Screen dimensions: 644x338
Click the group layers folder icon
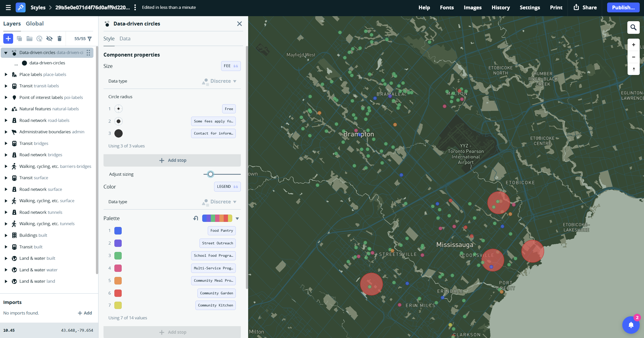[x=30, y=39]
